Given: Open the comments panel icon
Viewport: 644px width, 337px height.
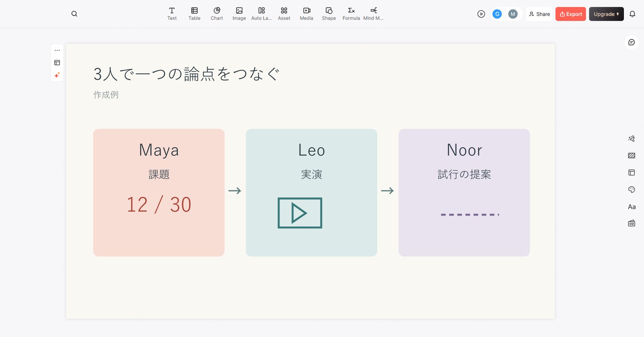Looking at the screenshot, I should (631, 42).
